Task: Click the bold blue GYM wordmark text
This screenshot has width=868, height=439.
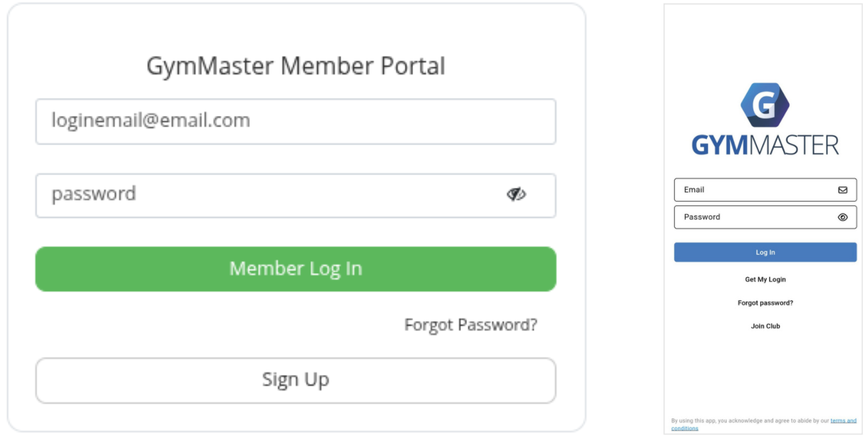Action: [x=719, y=145]
